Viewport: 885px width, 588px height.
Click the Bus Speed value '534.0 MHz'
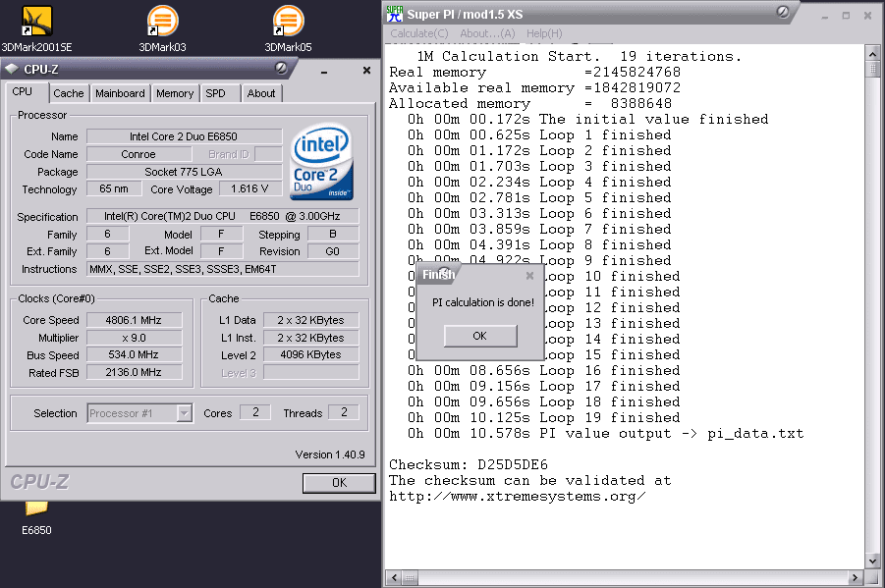pyautogui.click(x=134, y=354)
